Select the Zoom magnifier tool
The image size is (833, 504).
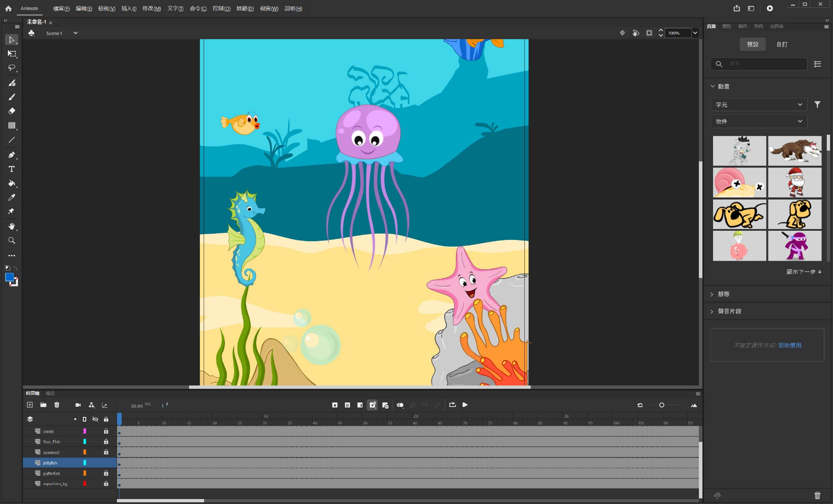click(x=12, y=241)
